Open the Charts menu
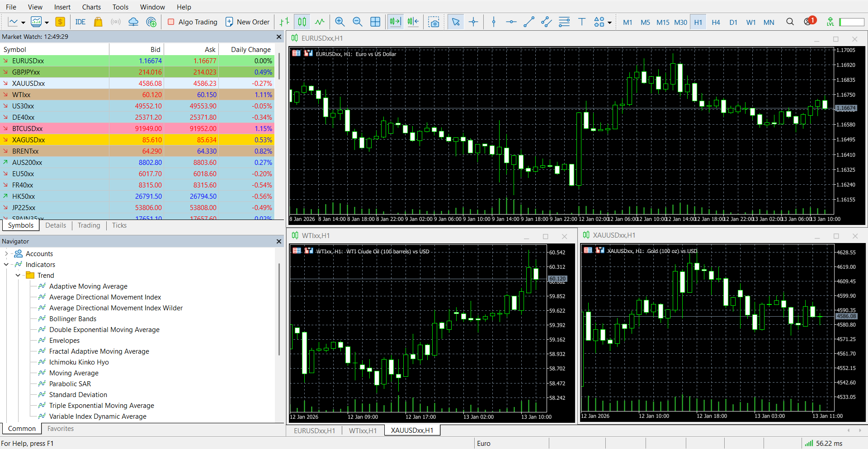This screenshot has height=449, width=868. 91,7
